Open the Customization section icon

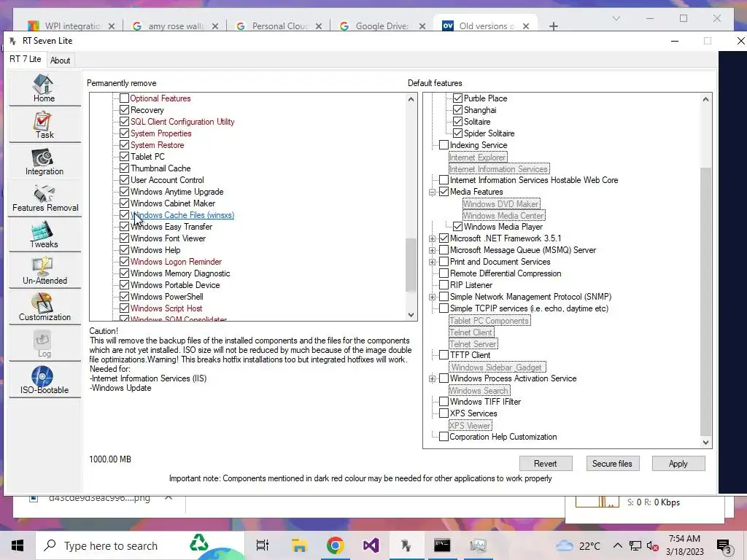tap(44, 308)
